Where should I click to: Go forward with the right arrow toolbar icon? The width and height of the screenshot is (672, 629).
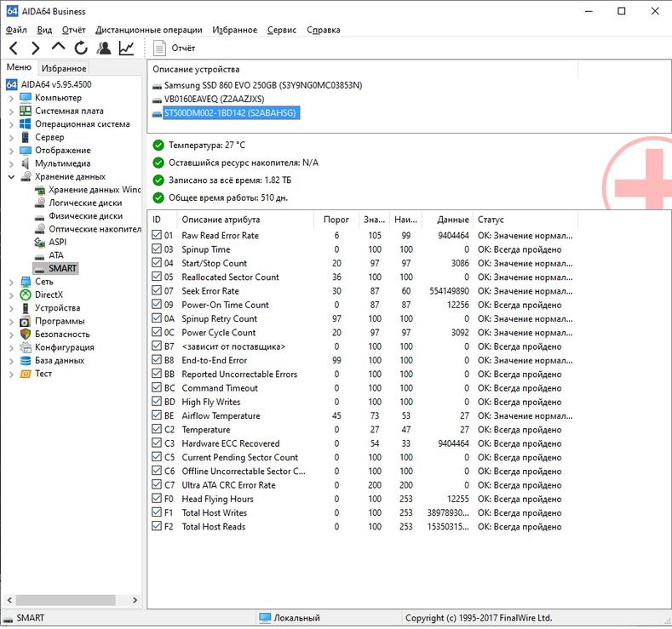pos(36,48)
